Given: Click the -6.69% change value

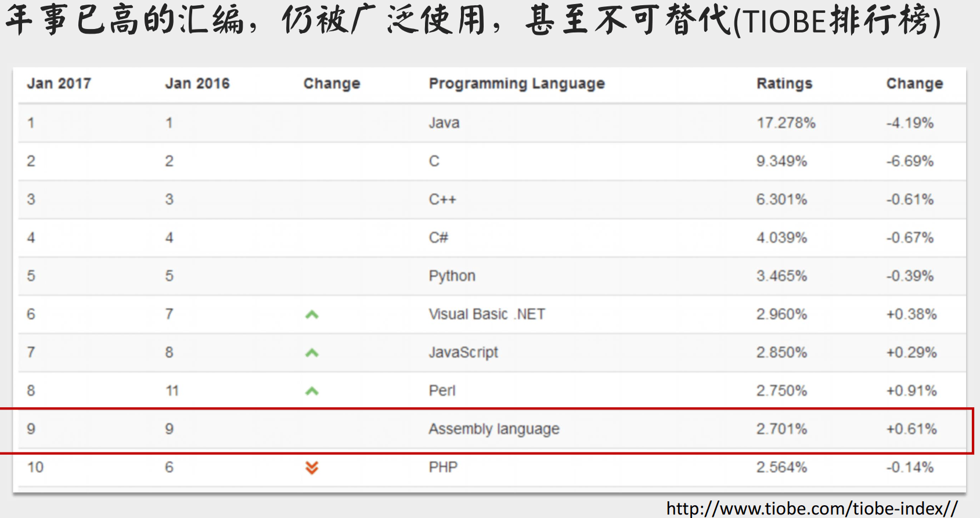Looking at the screenshot, I should [x=910, y=161].
